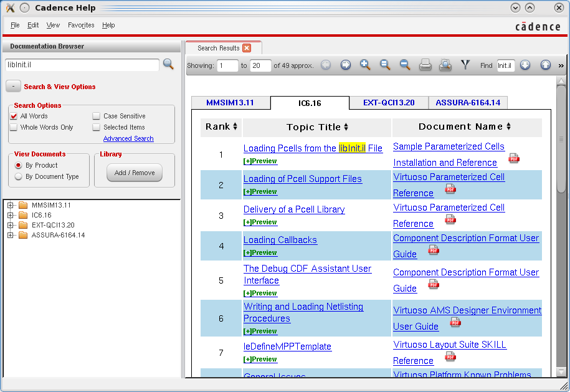Open PDF for Sample Parameterized Cells
570x392 pixels.
(x=514, y=158)
